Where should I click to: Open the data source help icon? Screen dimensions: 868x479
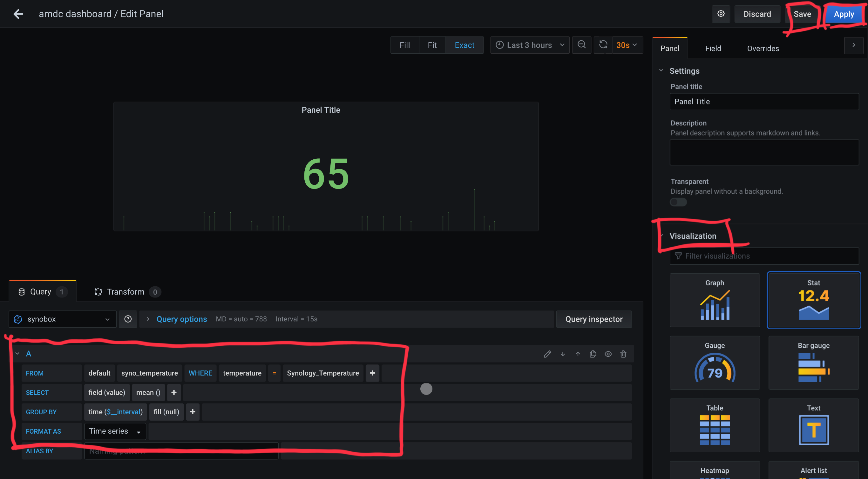tap(128, 319)
